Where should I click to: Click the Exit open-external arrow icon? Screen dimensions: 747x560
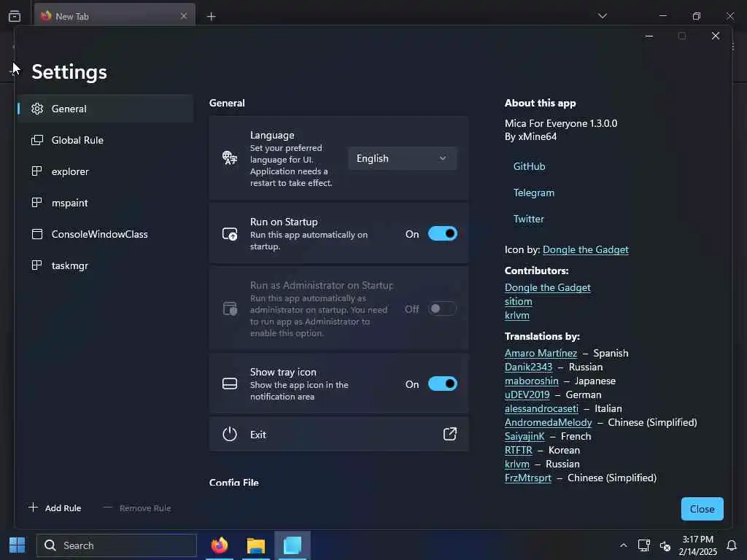point(449,434)
